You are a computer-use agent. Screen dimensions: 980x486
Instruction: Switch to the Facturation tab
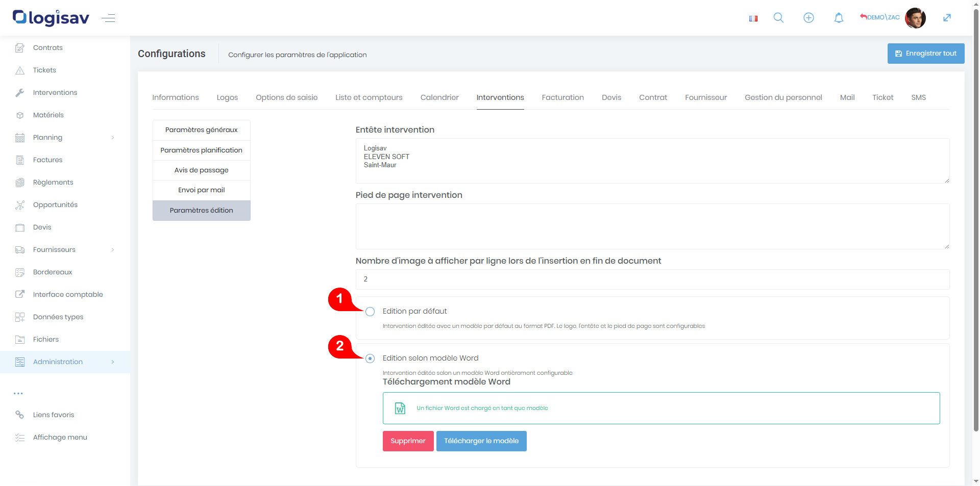pyautogui.click(x=562, y=97)
